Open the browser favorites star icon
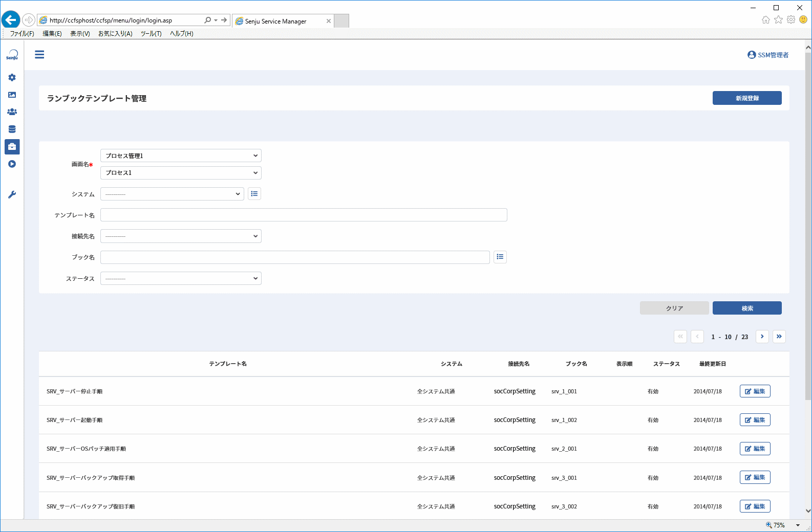Screen dimensions: 812x532 point(778,19)
